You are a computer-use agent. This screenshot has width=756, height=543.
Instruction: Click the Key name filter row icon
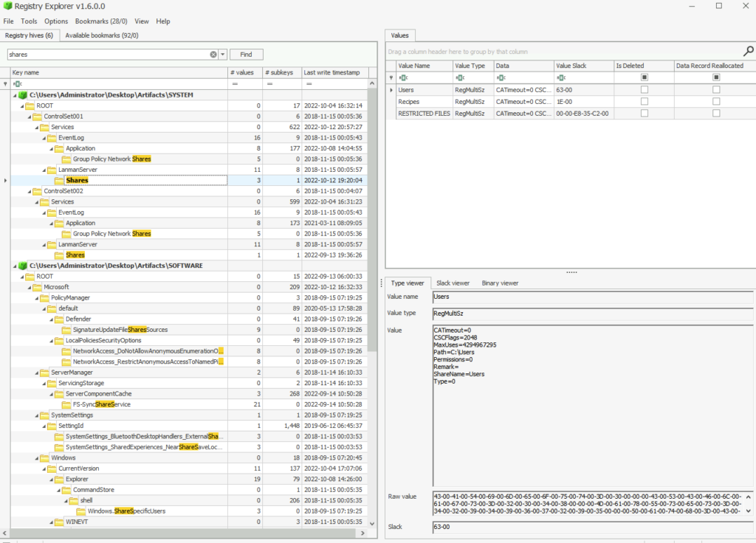pyautogui.click(x=18, y=84)
